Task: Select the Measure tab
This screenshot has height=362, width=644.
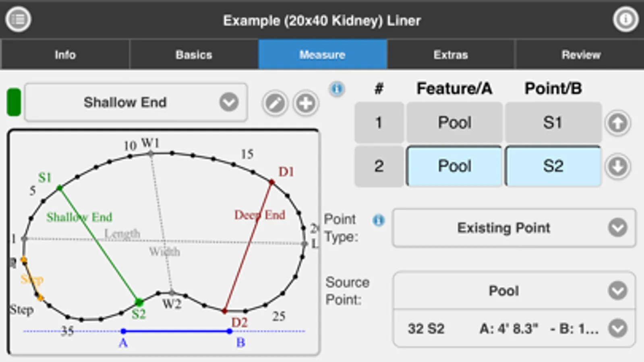Action: pos(322,55)
